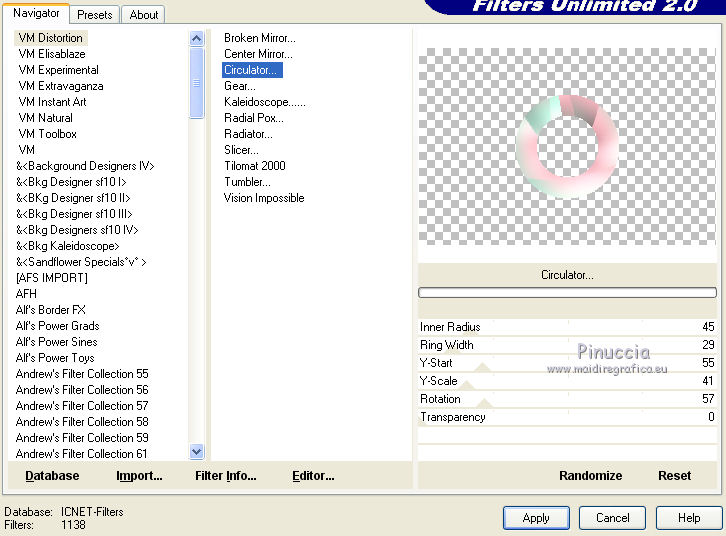Select the Navigator tab
Image resolution: width=726 pixels, height=536 pixels.
(36, 13)
